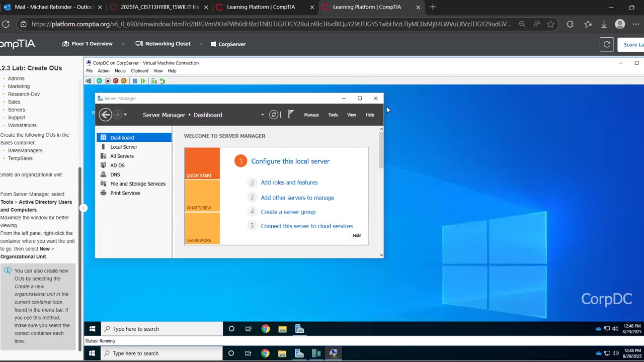Click the green Reset/Resume play icon in VM toolbar
The height and width of the screenshot is (362, 644).
pyautogui.click(x=143, y=81)
